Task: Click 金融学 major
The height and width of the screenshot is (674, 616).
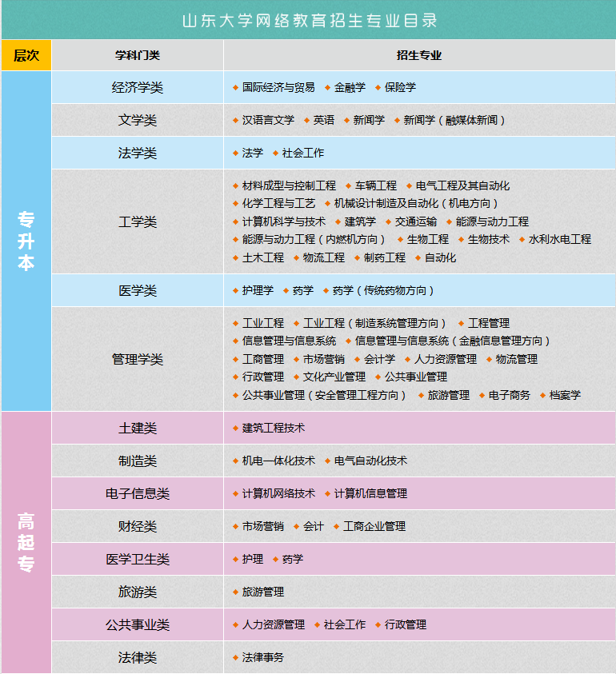Action: pyautogui.click(x=350, y=87)
